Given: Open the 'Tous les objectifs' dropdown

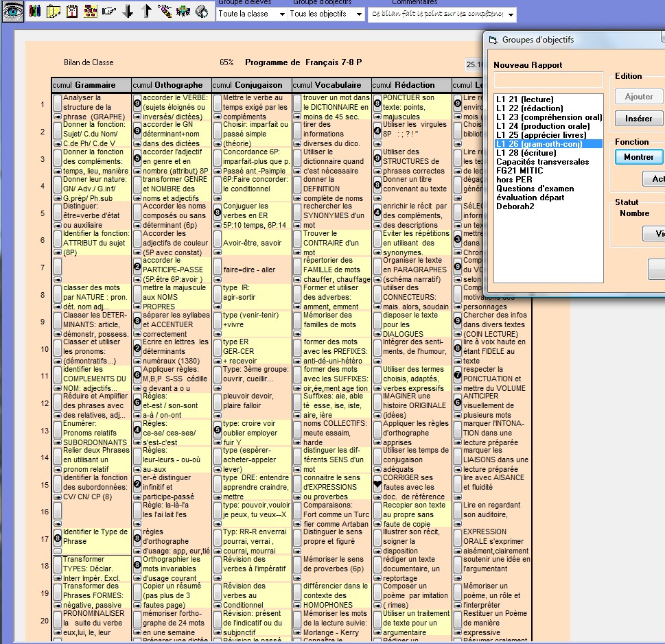Looking at the screenshot, I should point(326,14).
